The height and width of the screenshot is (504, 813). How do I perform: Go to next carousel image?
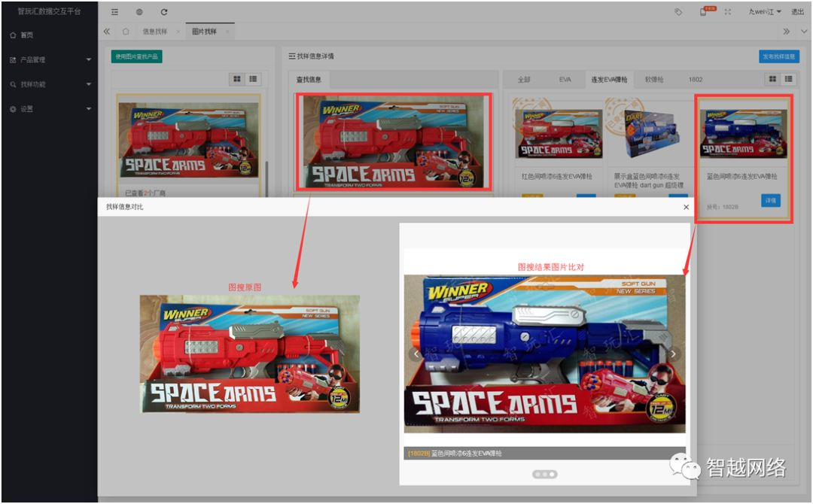click(673, 354)
